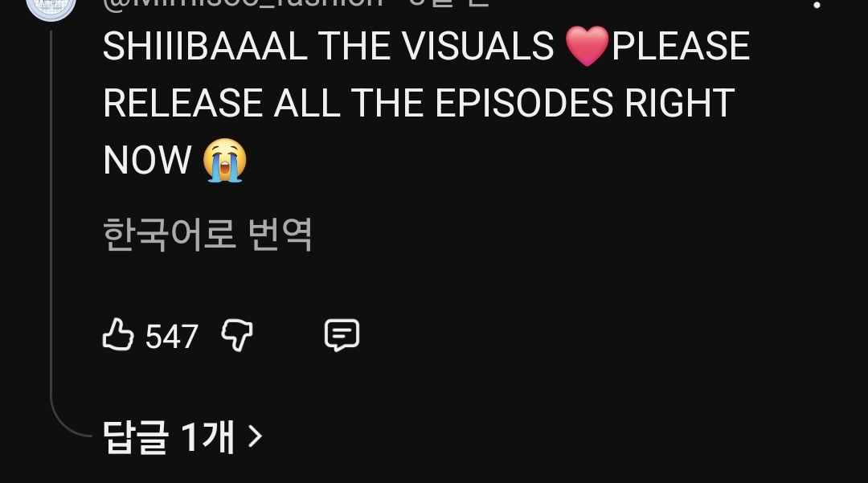Tap the word NOW in the comment
868x483 pixels.
[147, 160]
